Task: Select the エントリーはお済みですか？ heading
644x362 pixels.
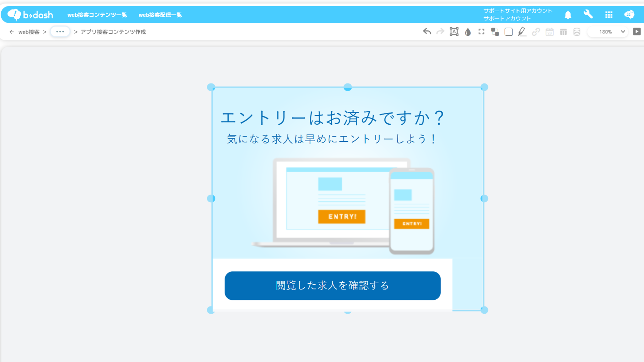Action: coord(333,118)
